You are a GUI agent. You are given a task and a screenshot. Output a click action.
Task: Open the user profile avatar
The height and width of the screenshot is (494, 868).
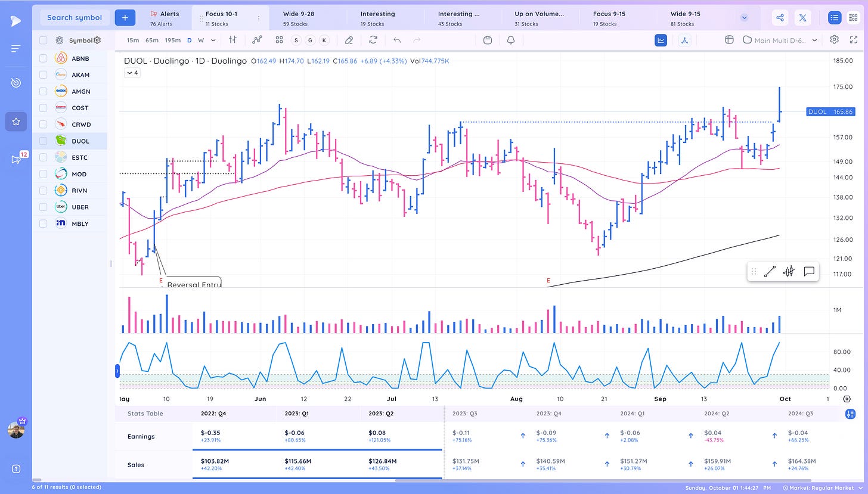[x=16, y=430]
